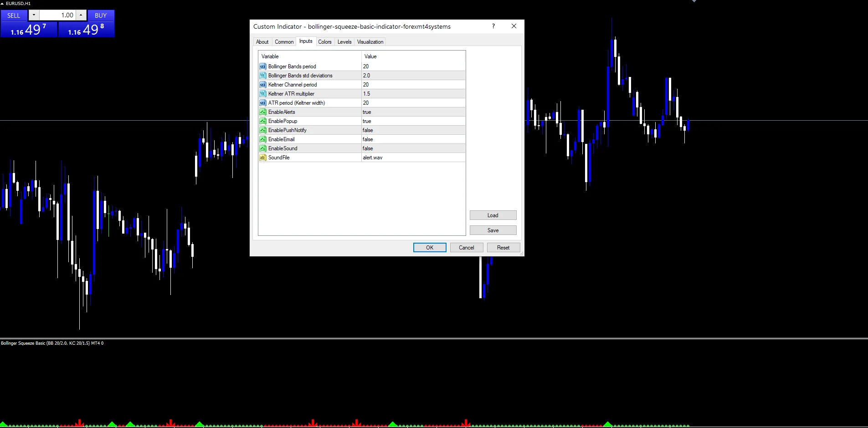Open the Colors tab
The height and width of the screenshot is (428, 868).
[325, 42]
